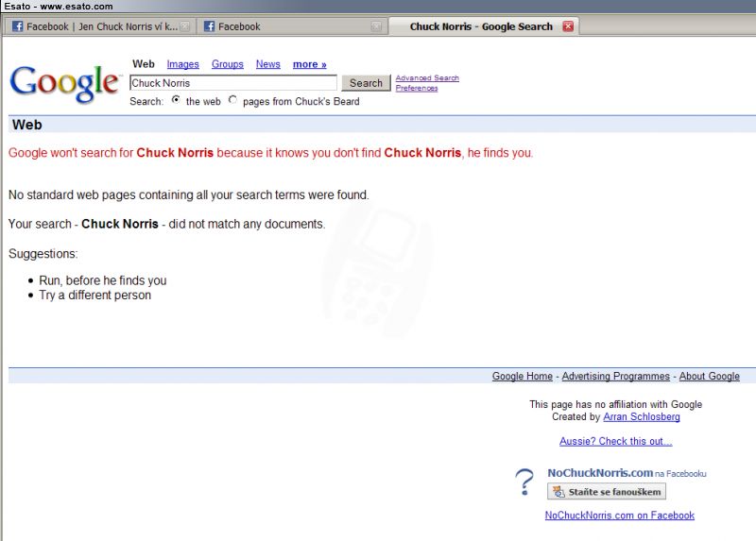Open the Images search link
Image resolution: width=756 pixels, height=541 pixels.
pos(182,64)
